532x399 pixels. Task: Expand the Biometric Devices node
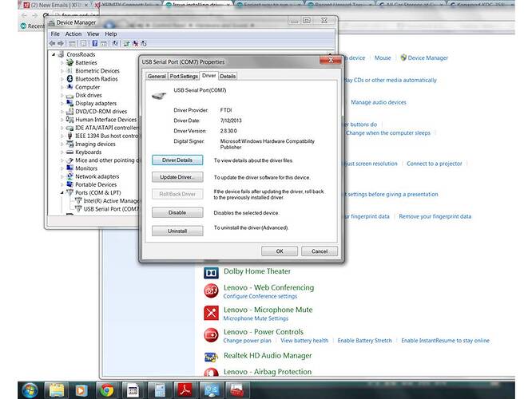62,71
